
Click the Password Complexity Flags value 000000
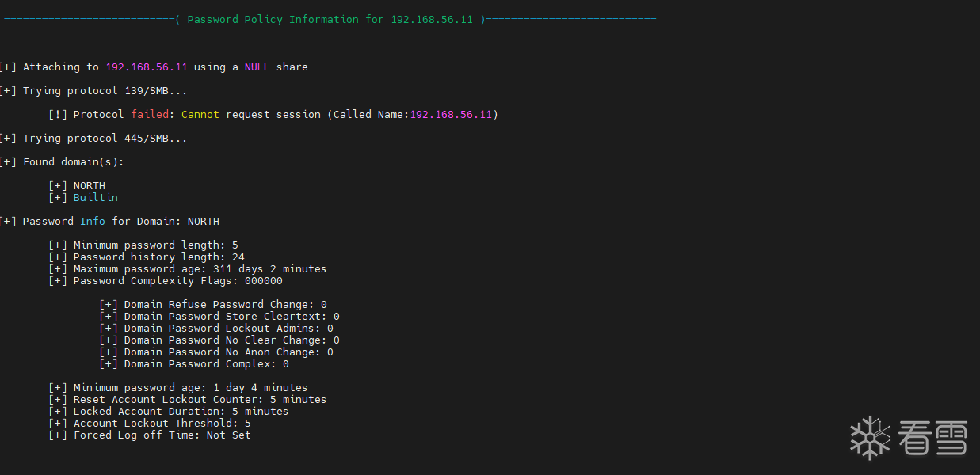pyautogui.click(x=263, y=281)
